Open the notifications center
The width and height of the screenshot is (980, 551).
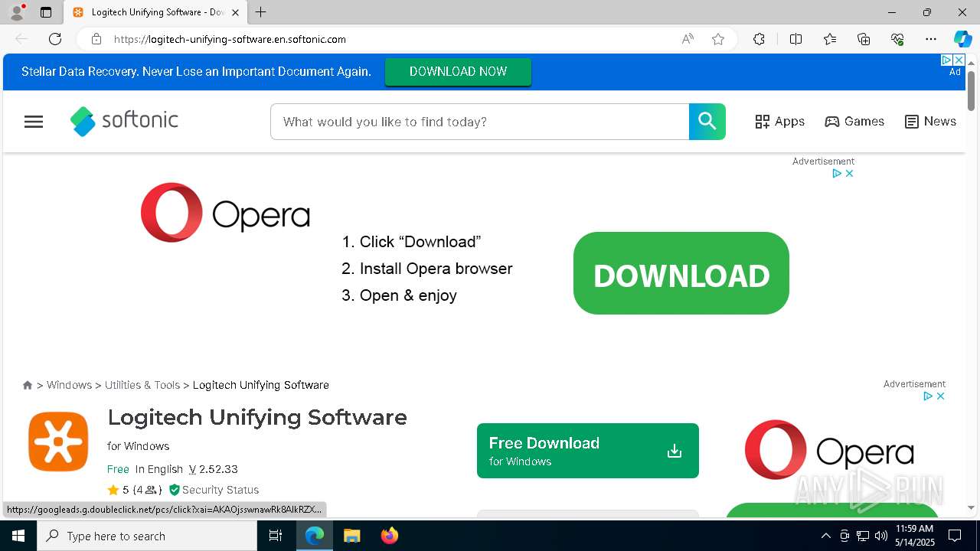tap(955, 536)
